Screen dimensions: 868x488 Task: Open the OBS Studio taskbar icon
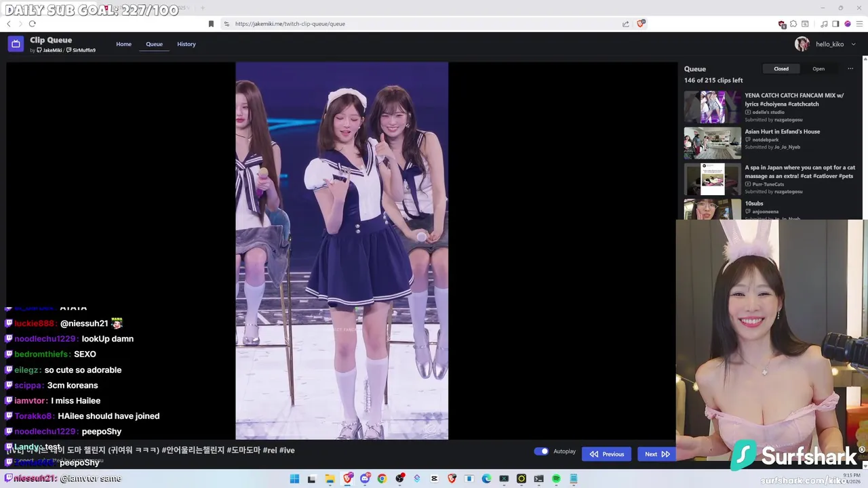click(399, 479)
